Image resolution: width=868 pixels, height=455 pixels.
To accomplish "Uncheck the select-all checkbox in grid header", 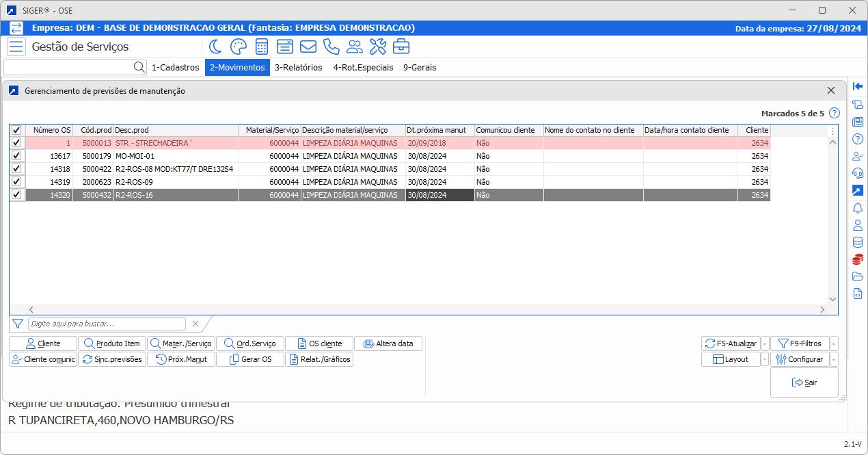I will click(x=16, y=130).
